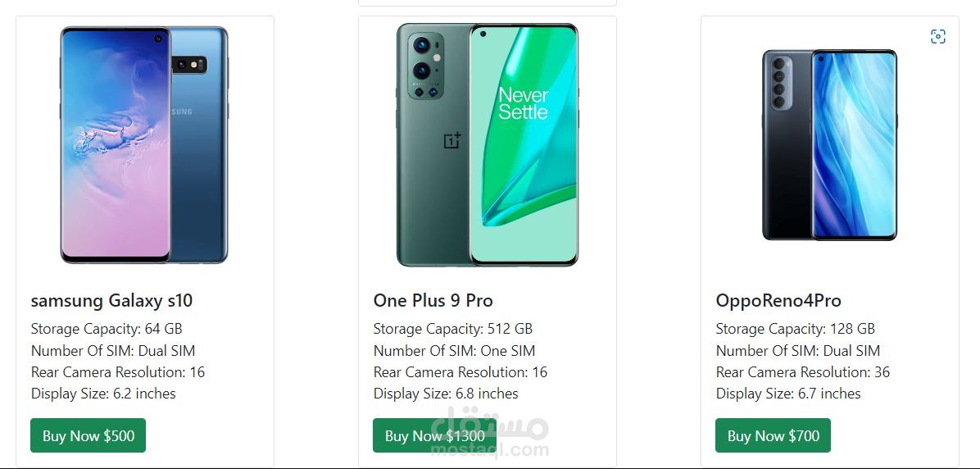Click the image search lens icon
This screenshot has width=980, height=469.
click(x=938, y=37)
